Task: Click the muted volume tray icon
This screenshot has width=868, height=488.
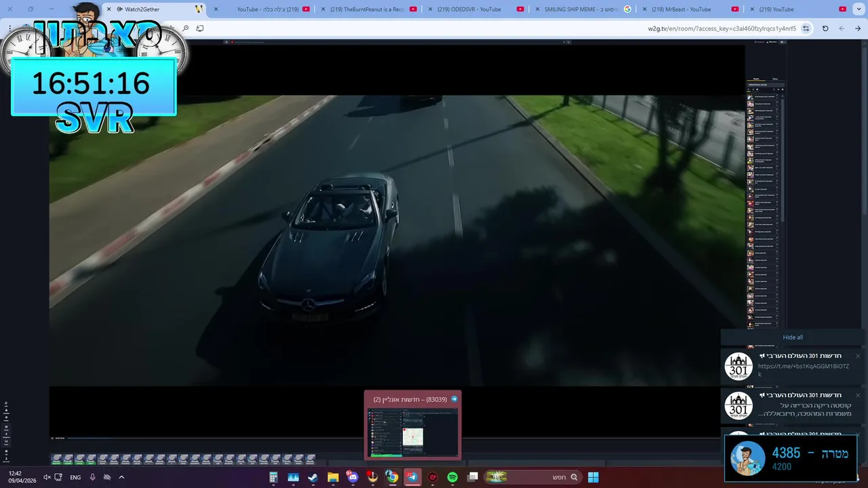Action: click(47, 477)
